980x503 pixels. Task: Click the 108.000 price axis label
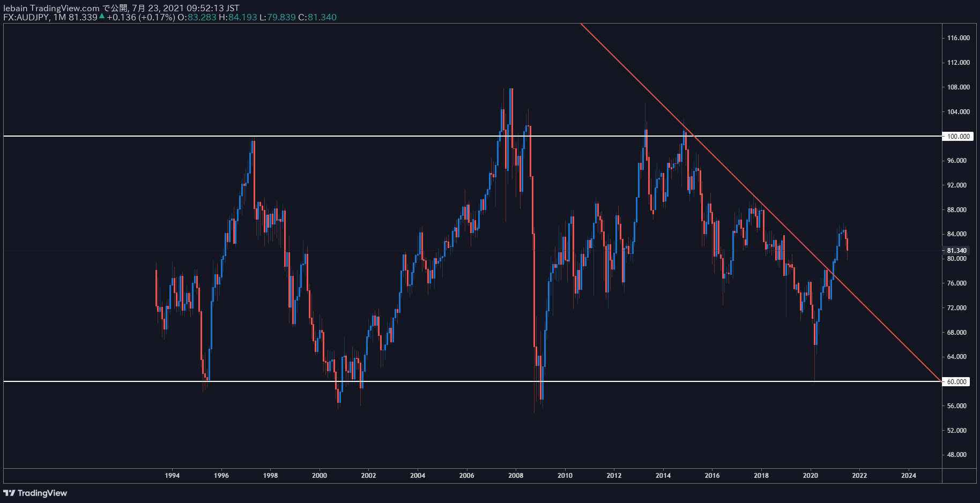(958, 87)
